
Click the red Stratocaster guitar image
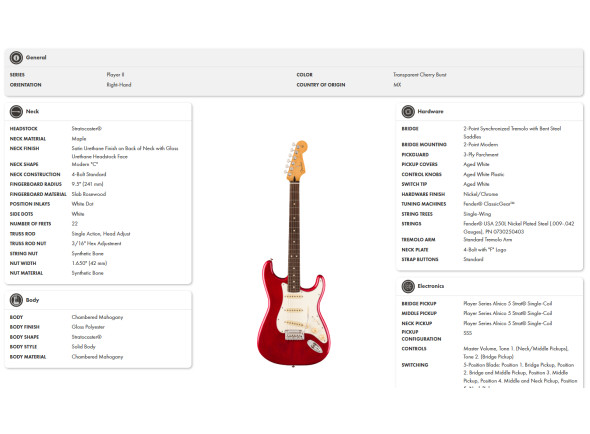point(295,253)
